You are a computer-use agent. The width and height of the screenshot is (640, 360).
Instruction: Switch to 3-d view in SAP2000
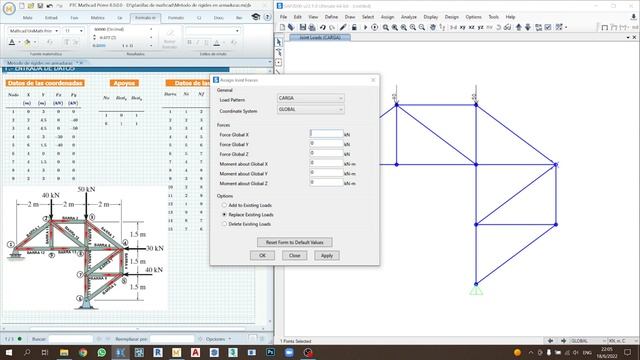[453, 27]
